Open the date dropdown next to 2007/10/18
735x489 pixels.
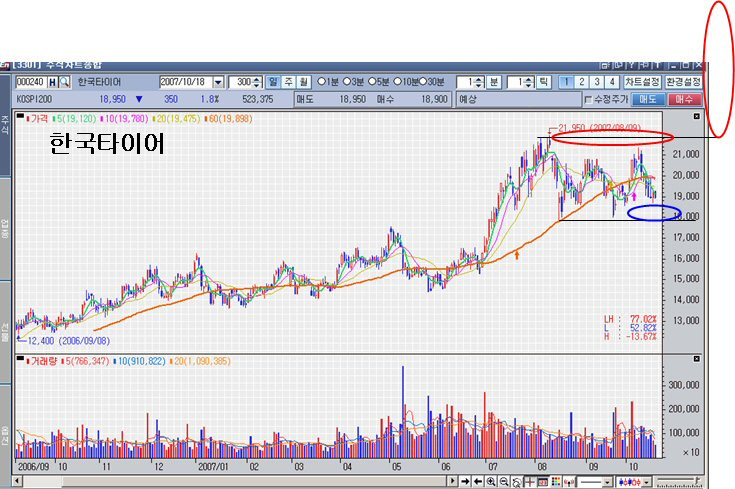pyautogui.click(x=218, y=82)
